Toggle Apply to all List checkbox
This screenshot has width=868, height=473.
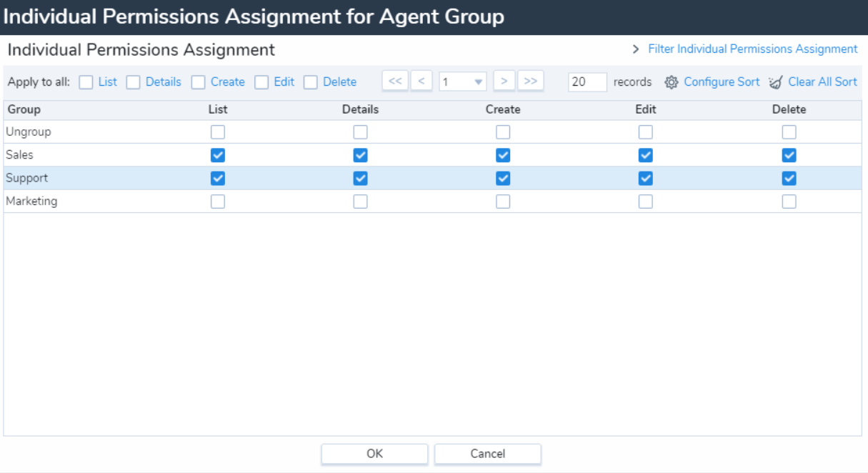[x=86, y=82]
